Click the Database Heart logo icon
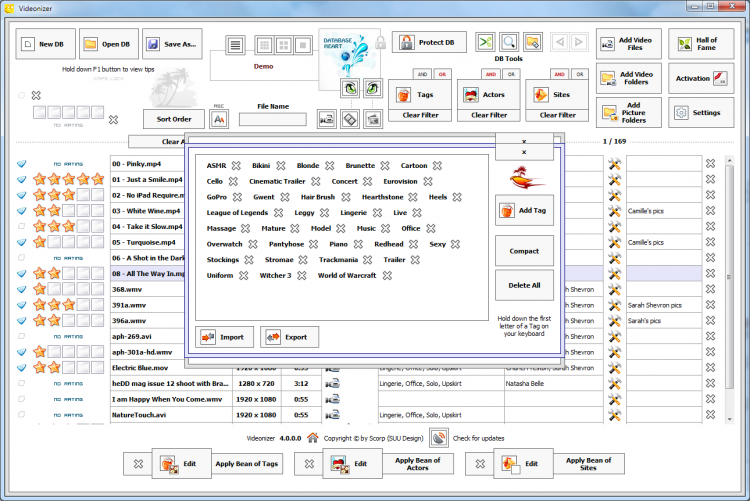Image resolution: width=750 pixels, height=501 pixels. click(346, 51)
